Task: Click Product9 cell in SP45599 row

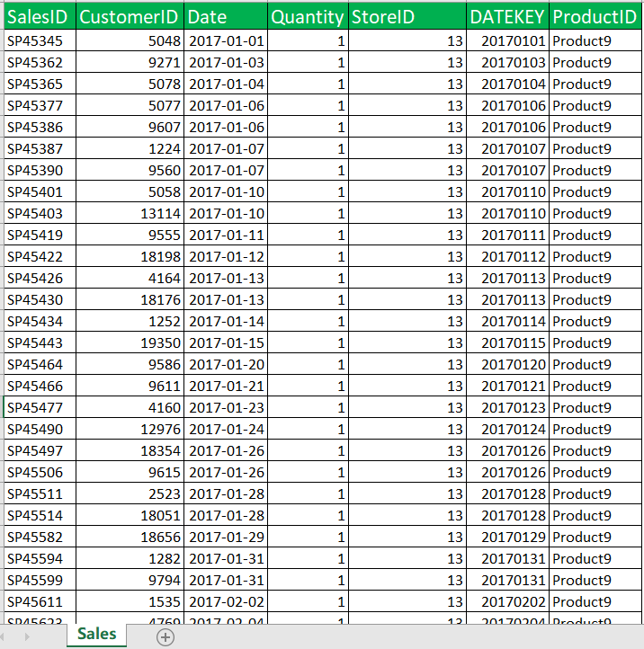Action: 595,580
